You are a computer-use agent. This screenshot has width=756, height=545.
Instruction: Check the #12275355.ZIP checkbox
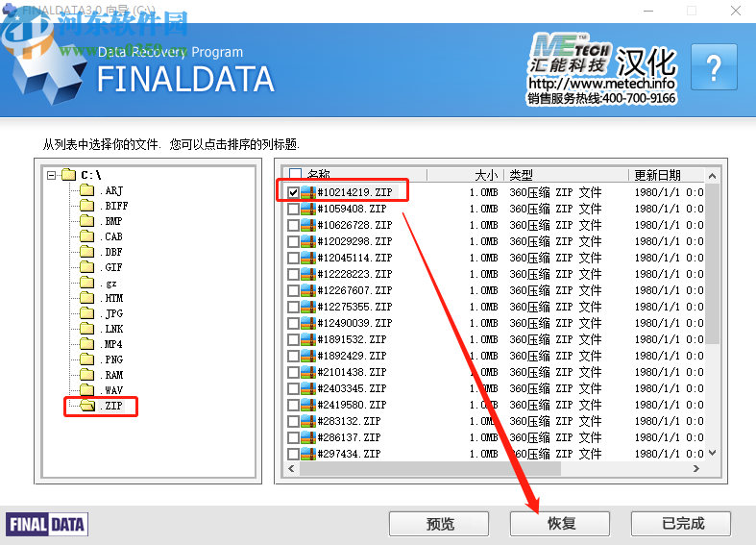293,308
